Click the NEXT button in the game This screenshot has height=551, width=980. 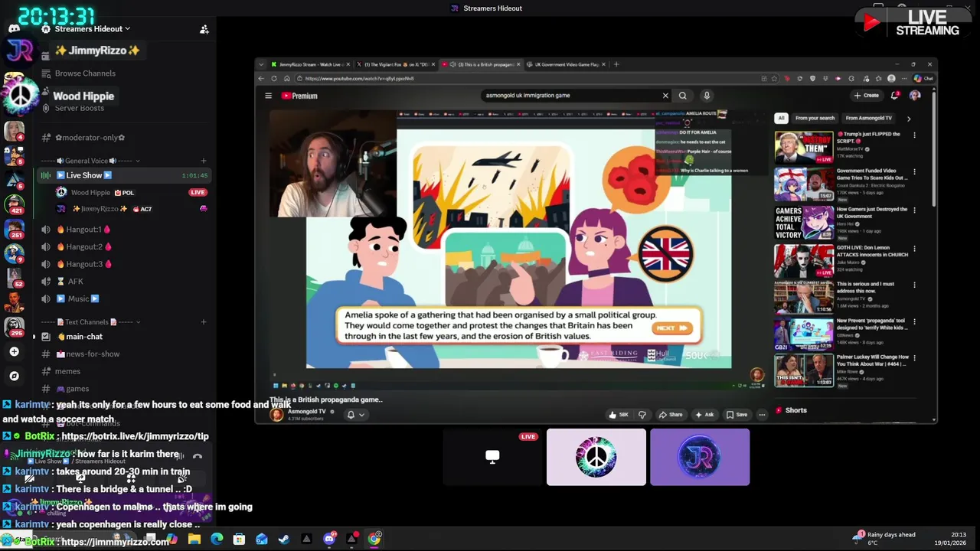(672, 328)
